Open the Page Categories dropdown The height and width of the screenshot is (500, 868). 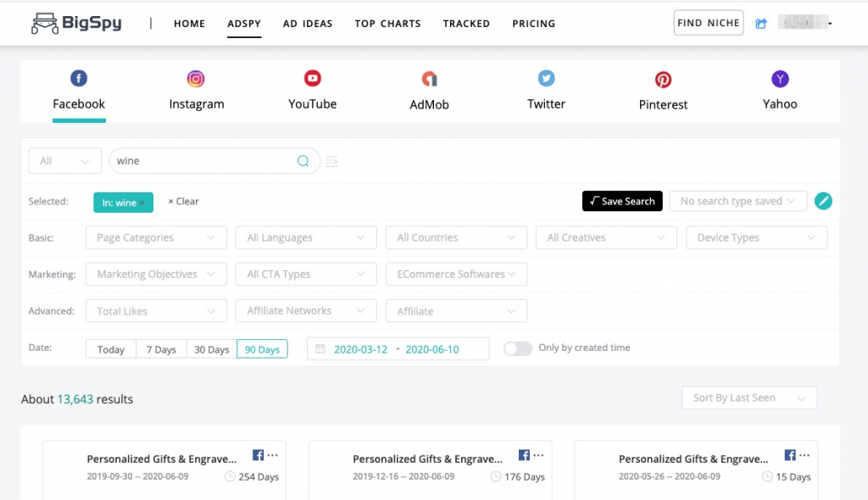click(x=156, y=237)
